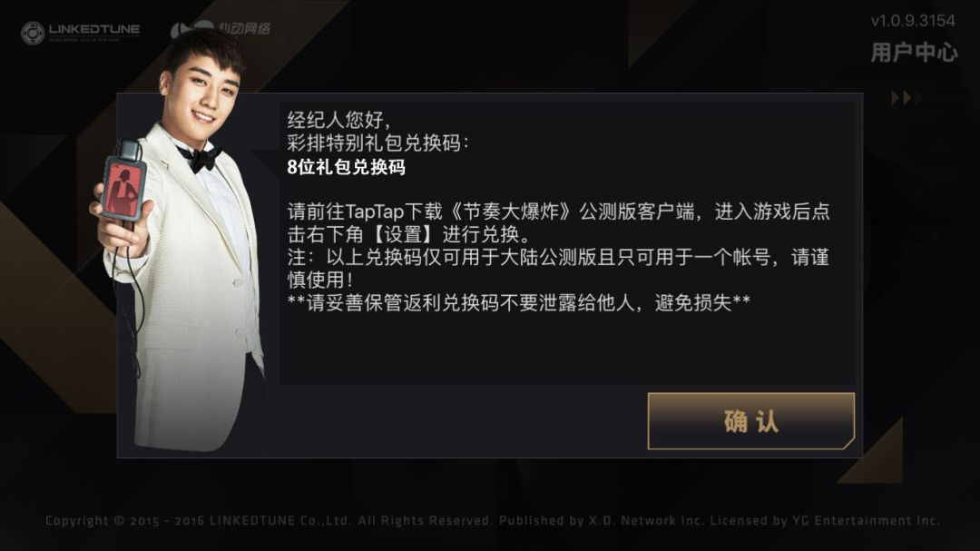Click the circular emblem in LINKEDTUNE logo
The height and width of the screenshot is (551, 980).
[33, 34]
